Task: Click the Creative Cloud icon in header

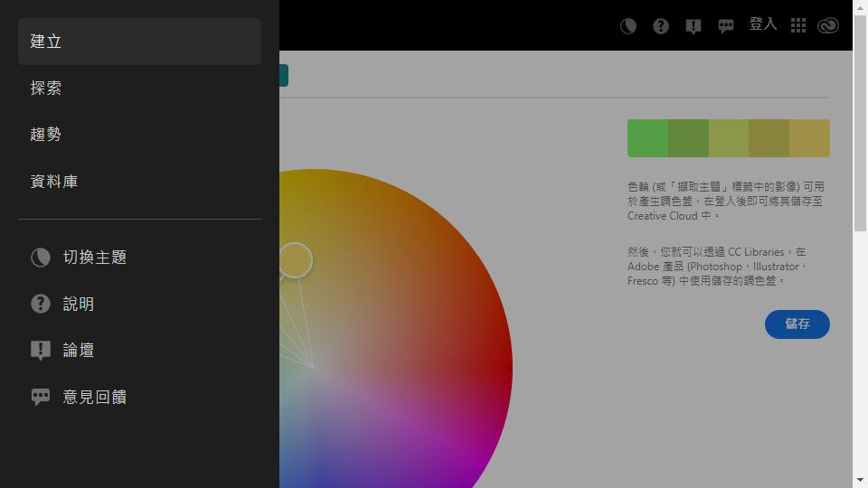Action: point(828,25)
